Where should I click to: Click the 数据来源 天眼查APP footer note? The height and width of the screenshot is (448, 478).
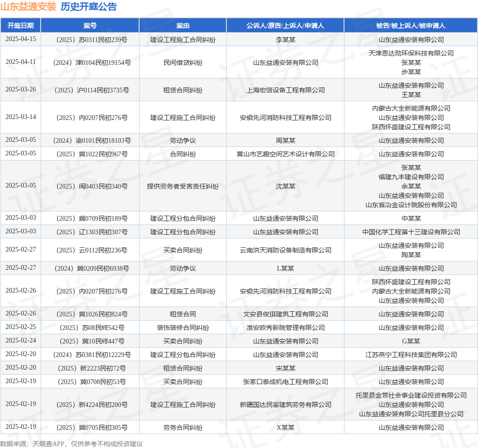pos(71,444)
